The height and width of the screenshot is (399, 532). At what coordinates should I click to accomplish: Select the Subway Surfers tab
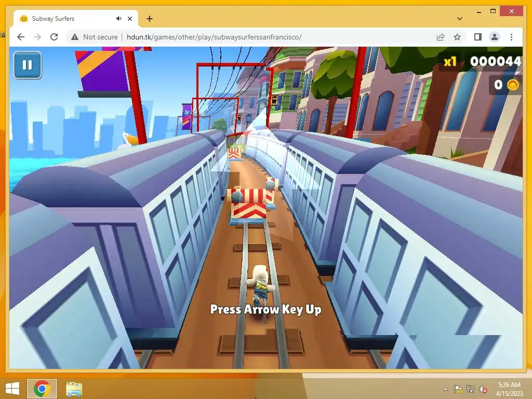pos(76,19)
